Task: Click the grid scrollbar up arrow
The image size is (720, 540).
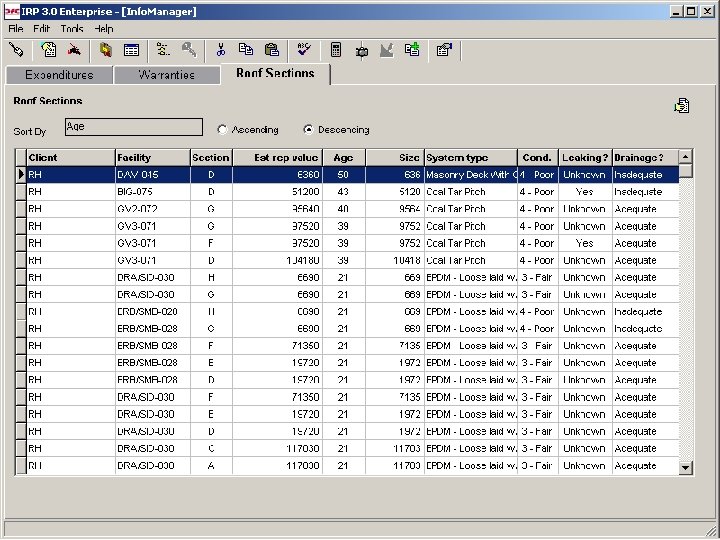Action: tap(685, 157)
